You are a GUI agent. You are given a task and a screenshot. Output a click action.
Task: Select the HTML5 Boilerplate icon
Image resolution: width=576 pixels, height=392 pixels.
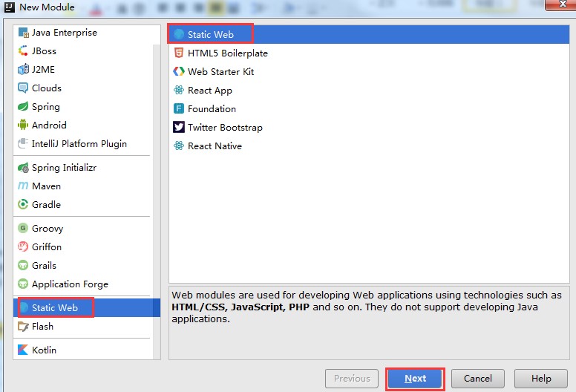point(178,53)
